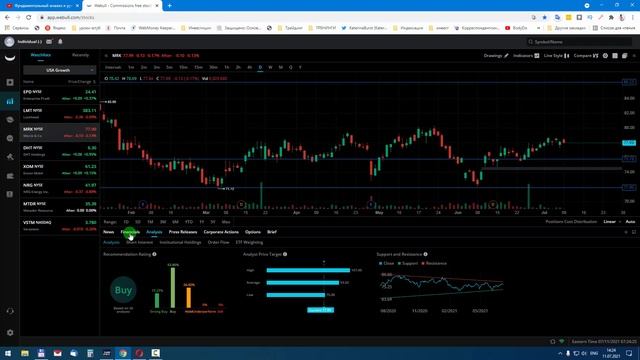Click the user avatar icon
The height and width of the screenshot is (360, 640).
(x=9, y=42)
